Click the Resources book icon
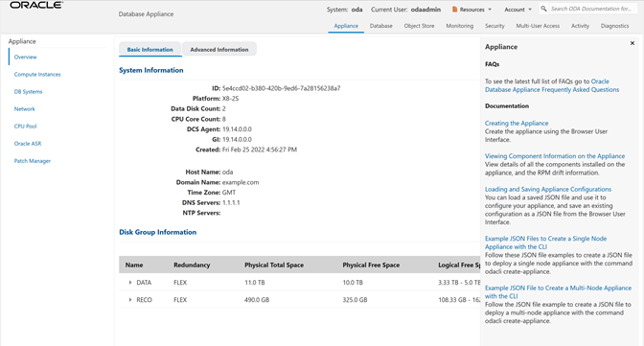The image size is (644, 346). (454, 9)
